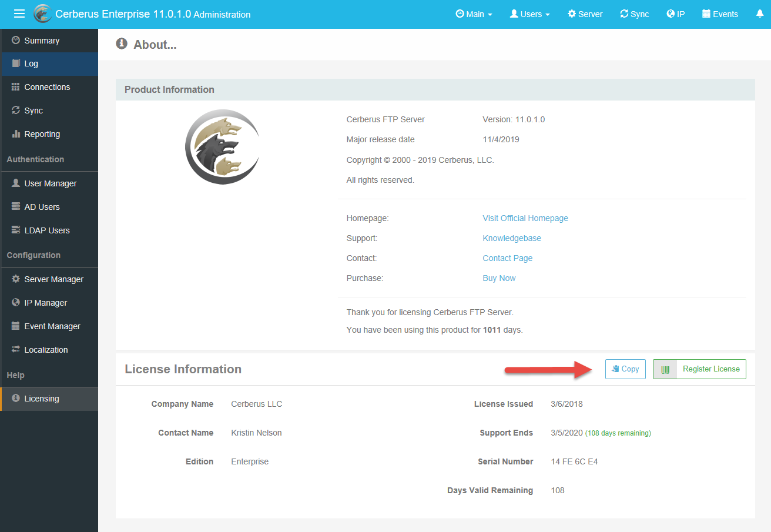The height and width of the screenshot is (532, 771).
Task: Open the Main dropdown menu
Action: 474,14
